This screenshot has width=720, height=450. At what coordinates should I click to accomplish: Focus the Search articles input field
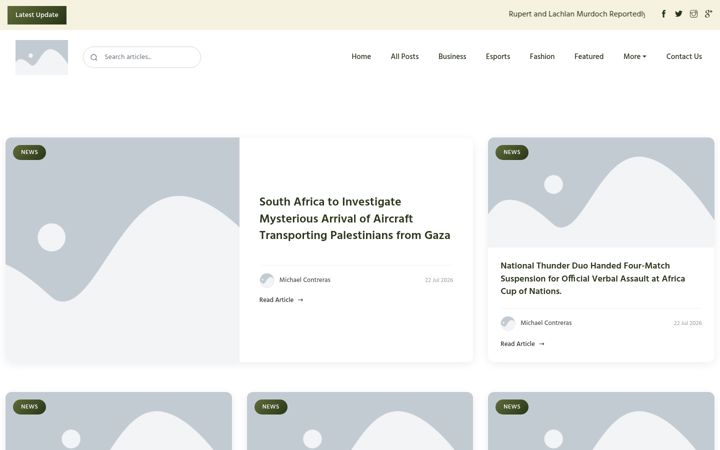coord(142,57)
